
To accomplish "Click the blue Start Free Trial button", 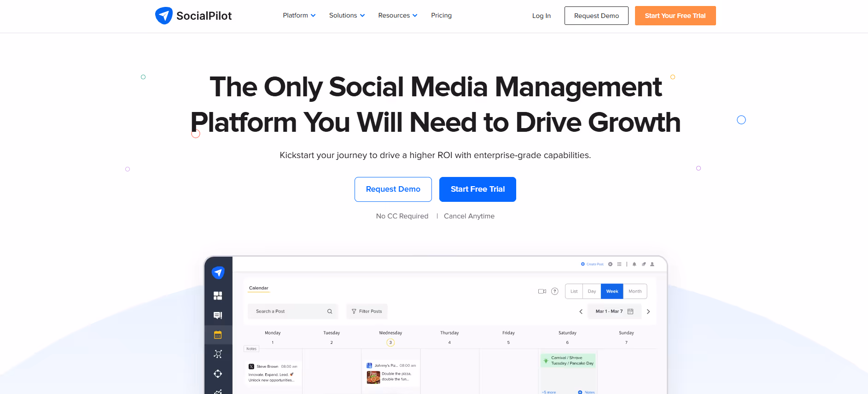I will [x=478, y=189].
